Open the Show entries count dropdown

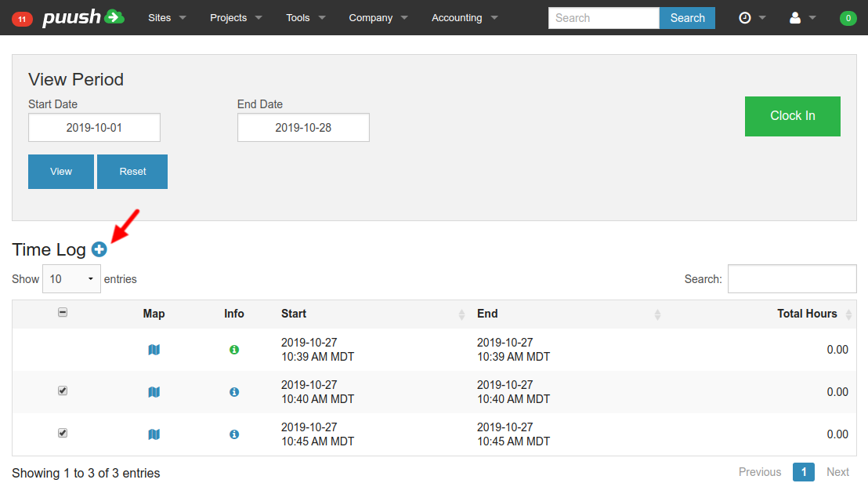click(x=71, y=279)
